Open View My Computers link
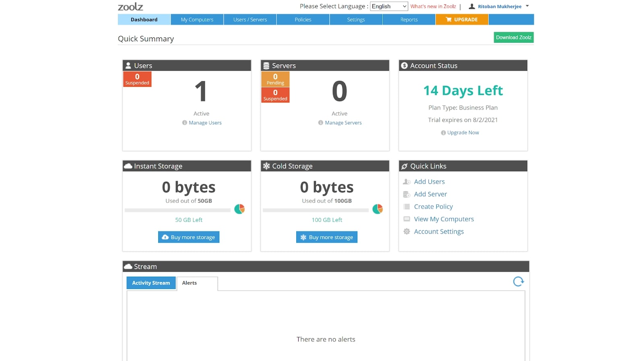The width and height of the screenshot is (644, 361). coord(444,219)
